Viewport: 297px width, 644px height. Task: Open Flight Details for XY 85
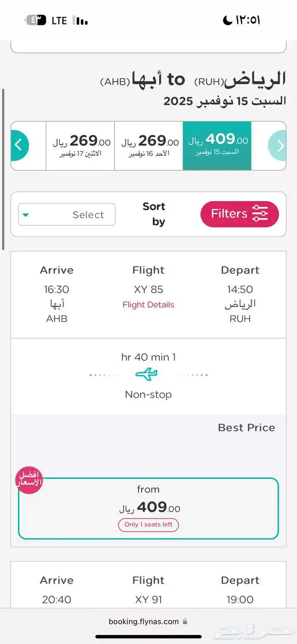coord(148,305)
